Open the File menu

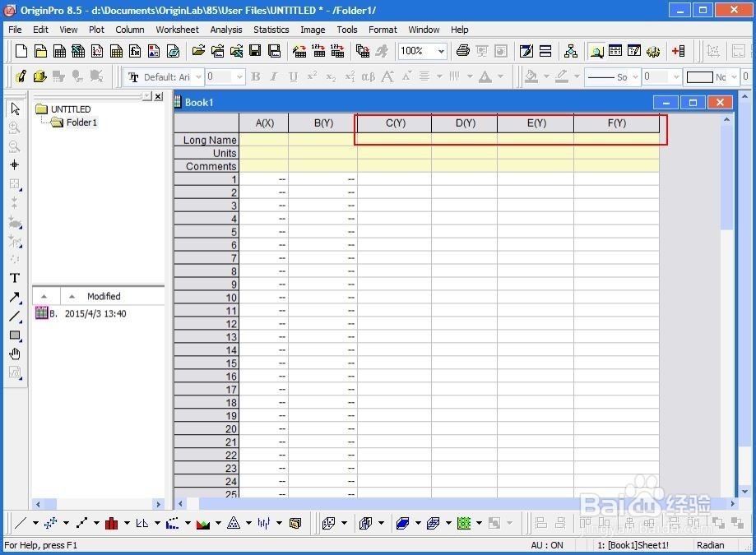click(15, 30)
